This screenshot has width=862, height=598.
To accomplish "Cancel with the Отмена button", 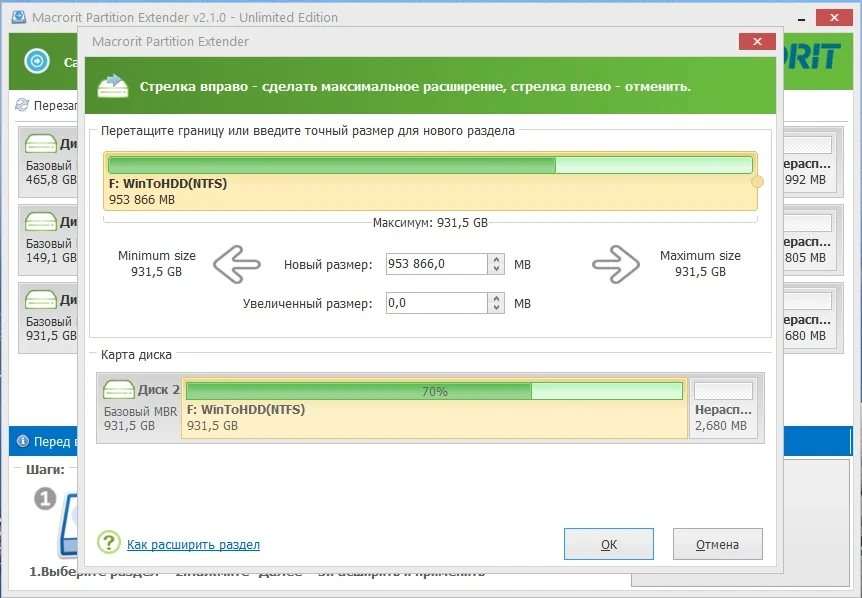I will 717,544.
